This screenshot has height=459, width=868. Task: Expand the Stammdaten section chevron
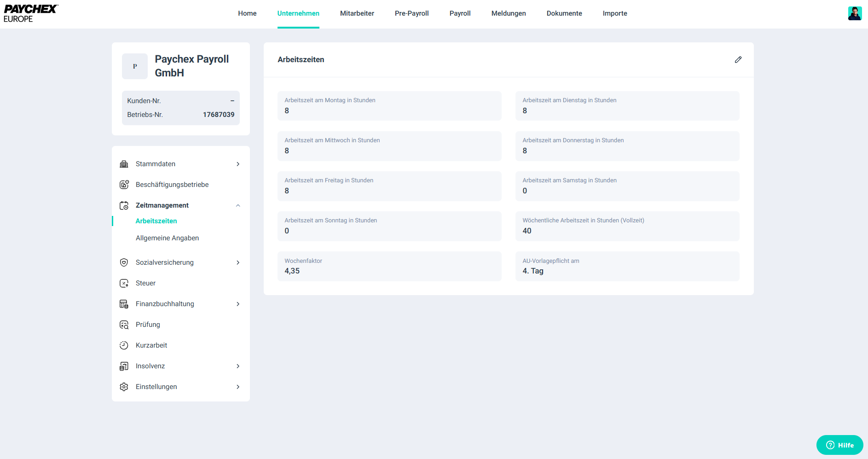coord(238,164)
